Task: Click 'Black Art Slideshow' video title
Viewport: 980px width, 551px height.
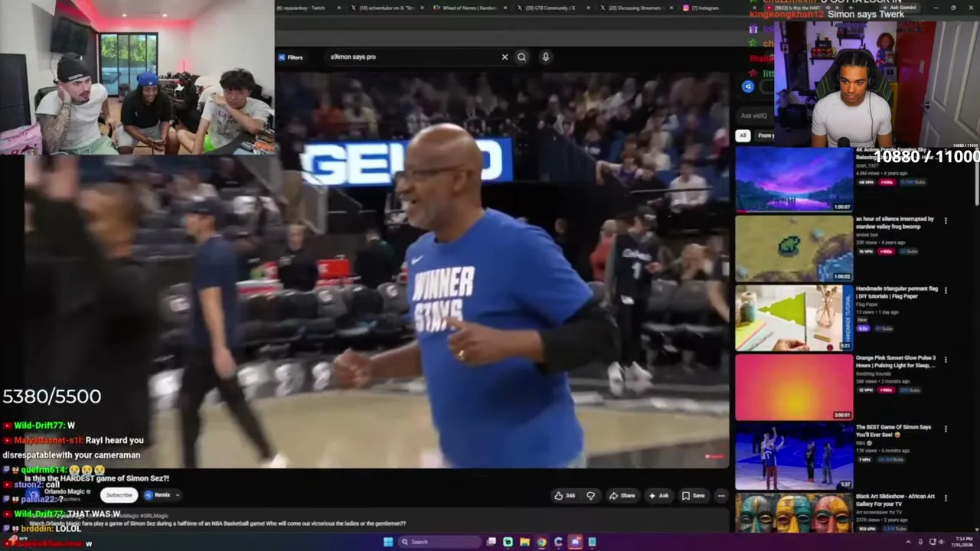Action: coord(895,500)
